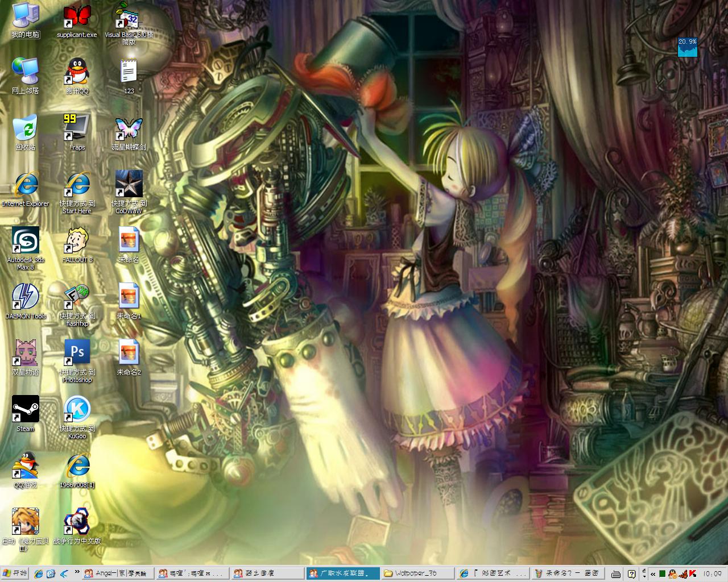This screenshot has width=728, height=582.
Task: Launch the Fraps shortcut
Action: (77, 132)
